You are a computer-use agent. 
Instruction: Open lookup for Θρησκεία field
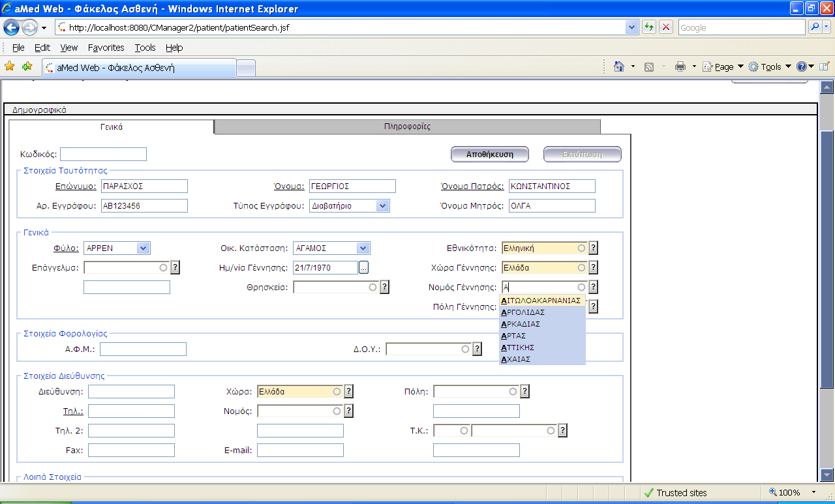(x=385, y=287)
